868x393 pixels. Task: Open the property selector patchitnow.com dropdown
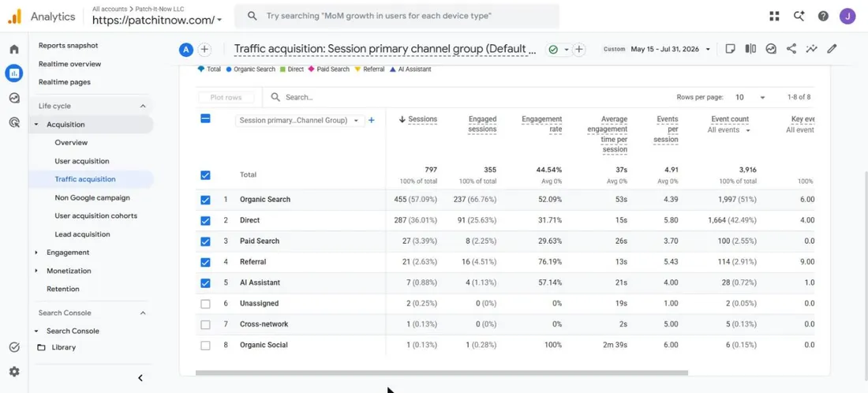point(157,20)
